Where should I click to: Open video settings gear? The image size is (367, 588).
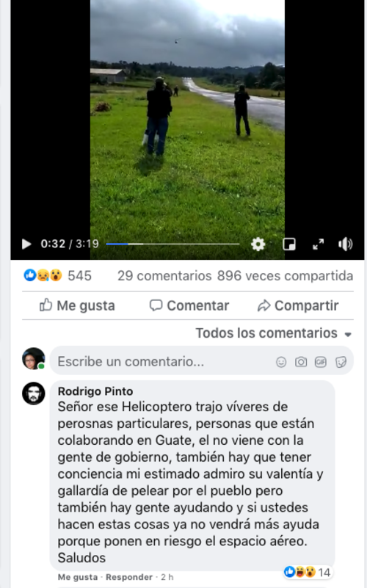pos(258,244)
